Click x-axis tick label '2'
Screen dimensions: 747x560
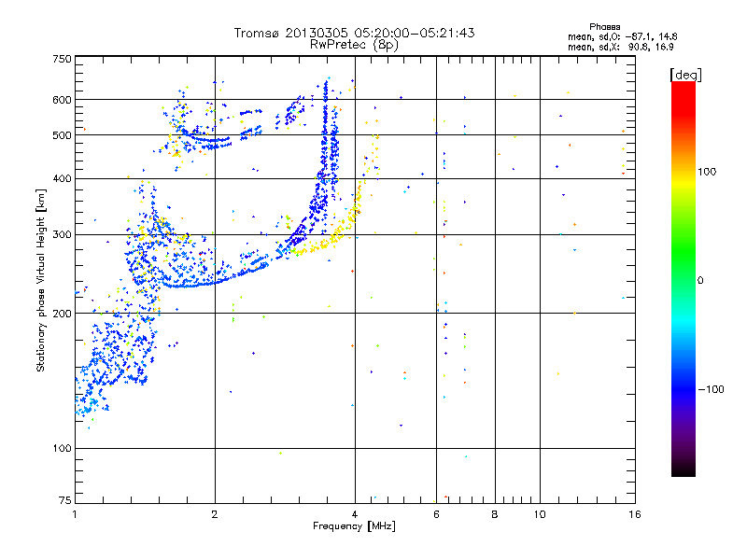pos(215,514)
